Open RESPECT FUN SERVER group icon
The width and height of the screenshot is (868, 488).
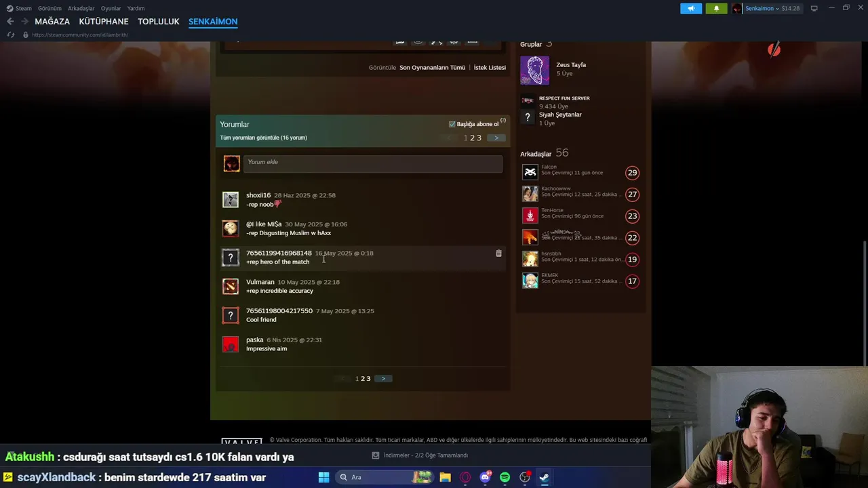tap(528, 100)
